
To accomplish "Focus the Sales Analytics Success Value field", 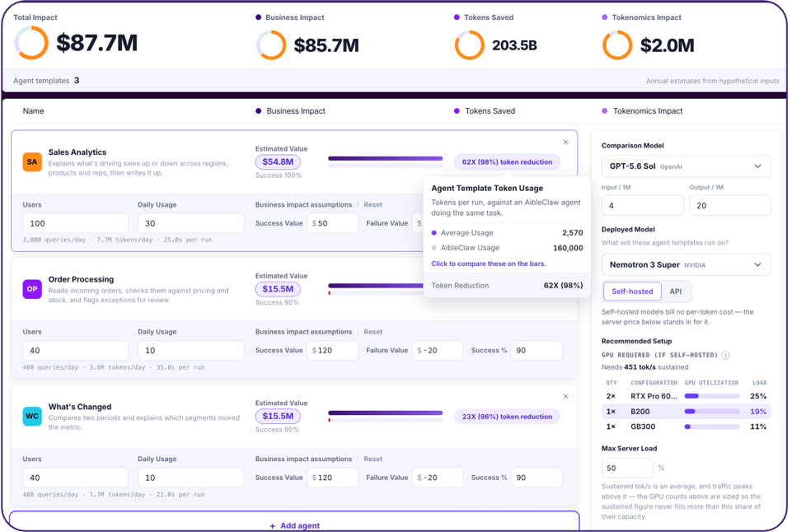I will tap(333, 223).
